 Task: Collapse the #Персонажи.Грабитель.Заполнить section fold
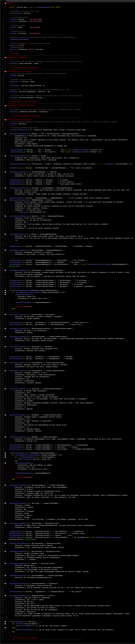[5, 105]
